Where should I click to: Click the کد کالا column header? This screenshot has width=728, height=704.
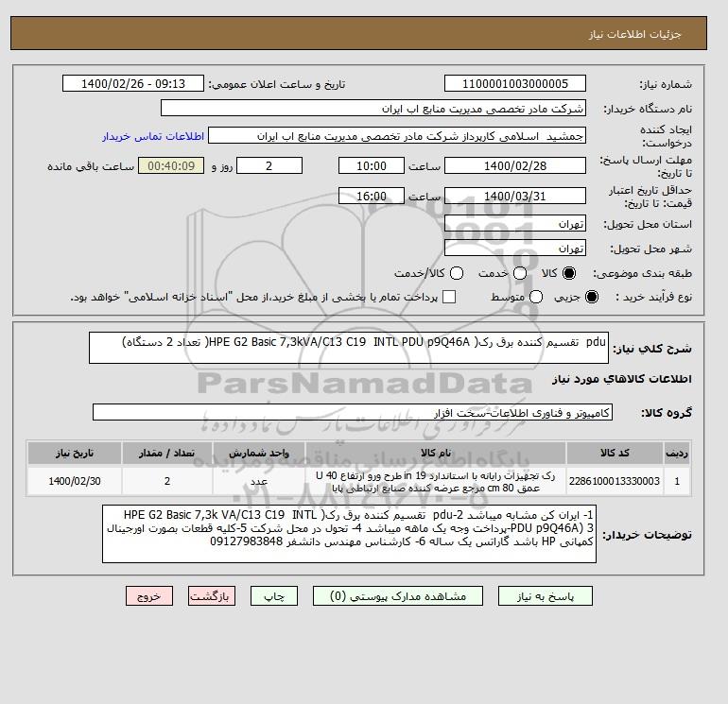[615, 453]
